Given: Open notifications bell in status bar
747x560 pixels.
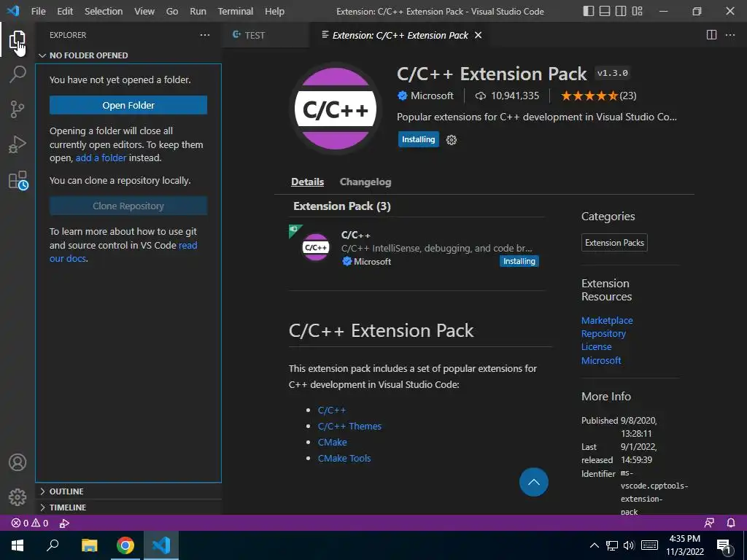Looking at the screenshot, I should pos(731,523).
